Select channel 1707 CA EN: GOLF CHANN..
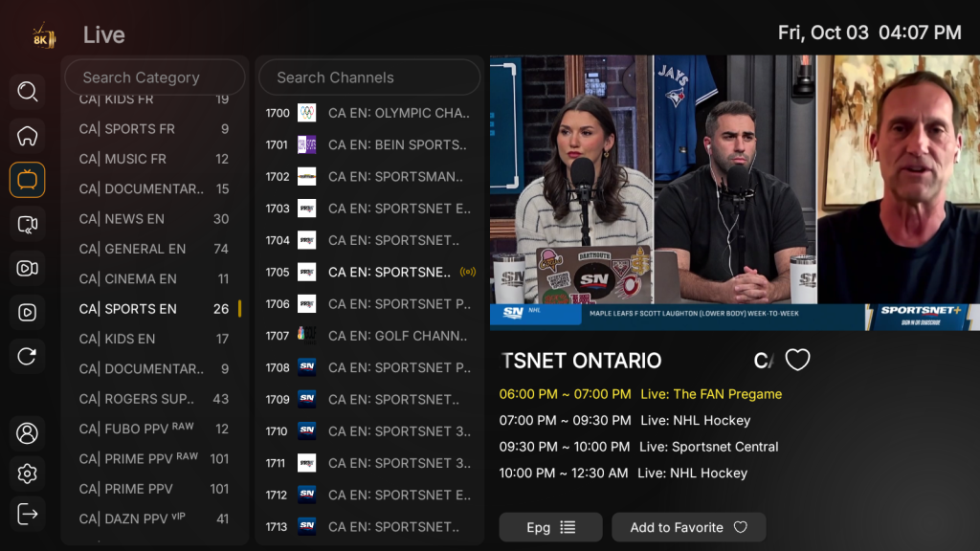The width and height of the screenshot is (980, 551). [369, 336]
